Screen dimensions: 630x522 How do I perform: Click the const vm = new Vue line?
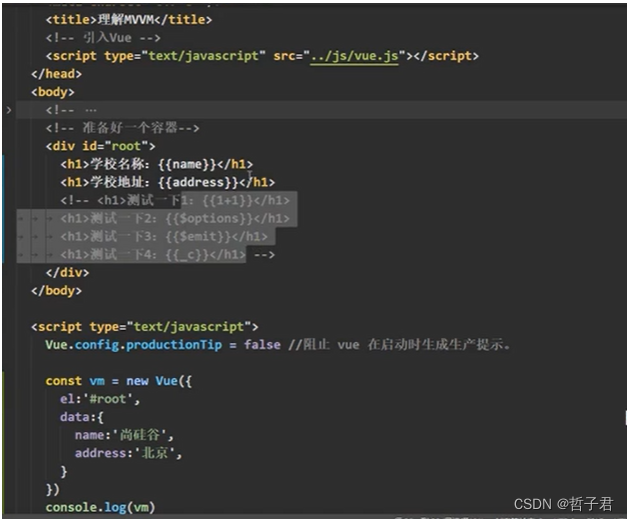119,381
